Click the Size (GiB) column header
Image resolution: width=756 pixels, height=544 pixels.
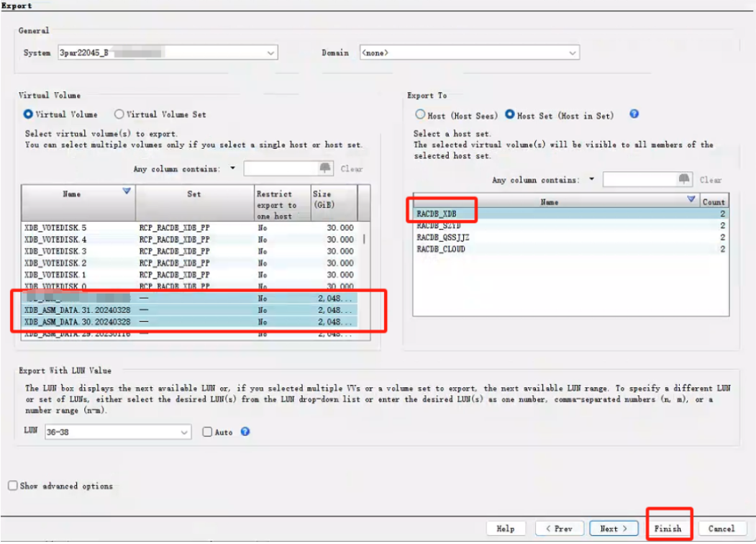click(334, 203)
